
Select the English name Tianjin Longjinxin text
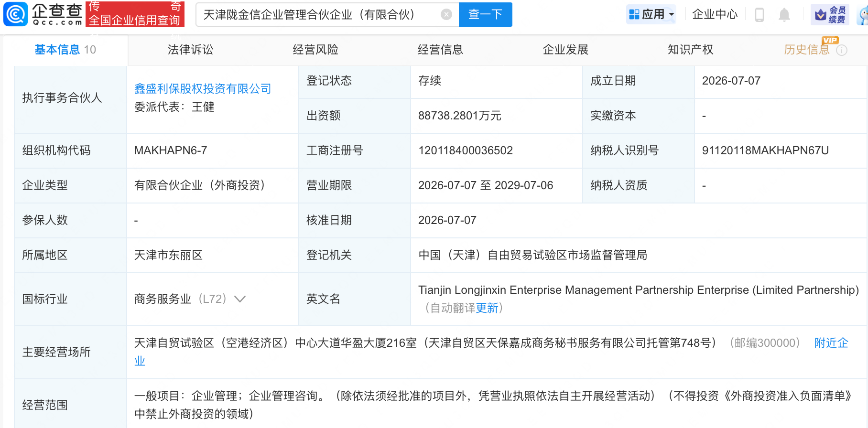(x=639, y=290)
